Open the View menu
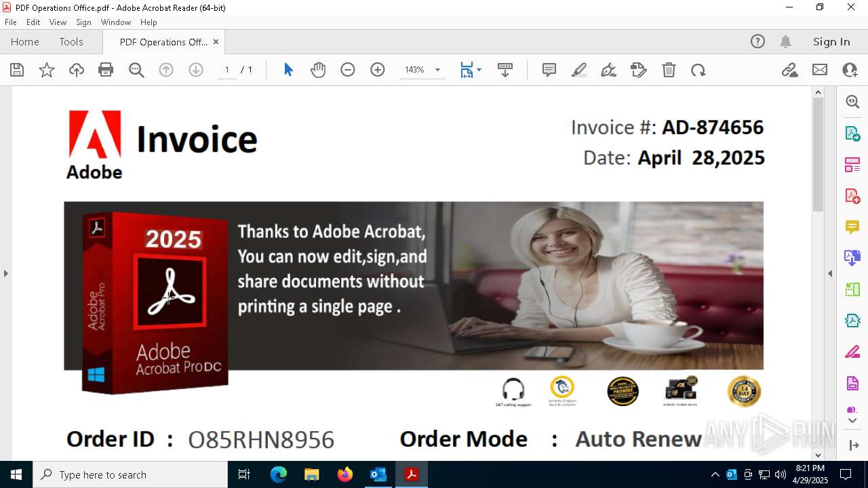Viewport: 868px width, 488px height. [x=58, y=22]
